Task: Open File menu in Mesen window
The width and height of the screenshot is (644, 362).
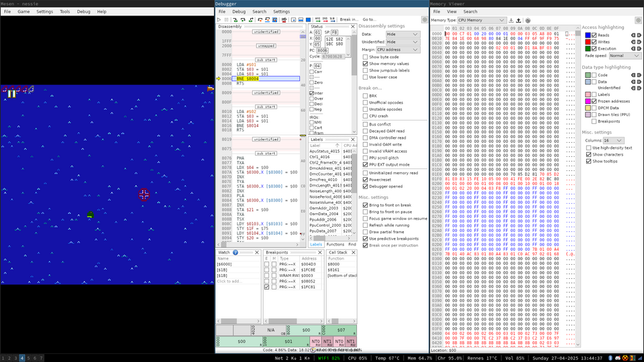Action: point(7,11)
